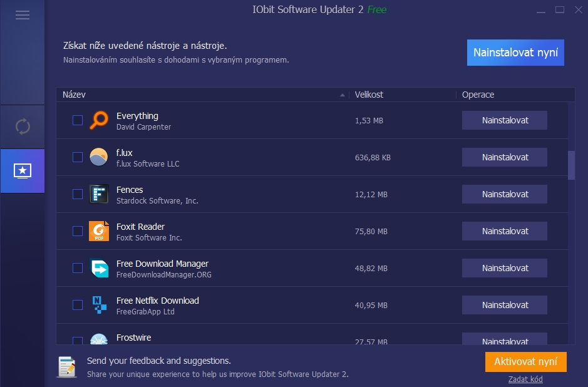The width and height of the screenshot is (588, 387).
Task: Select the Foxit Reader checkbox
Action: pos(78,231)
